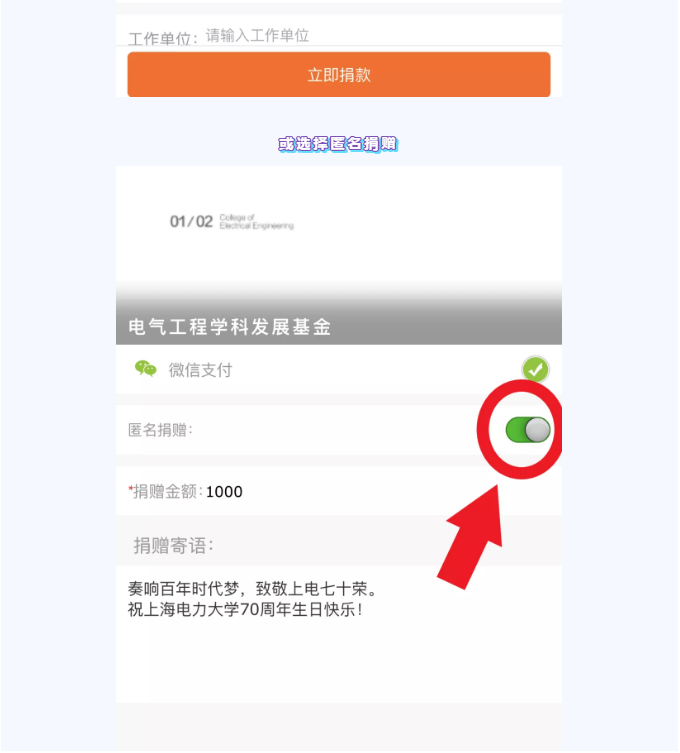Screen dimensions: 680x753
Task: Click the 捐赠金额 field label
Action: tap(166, 492)
